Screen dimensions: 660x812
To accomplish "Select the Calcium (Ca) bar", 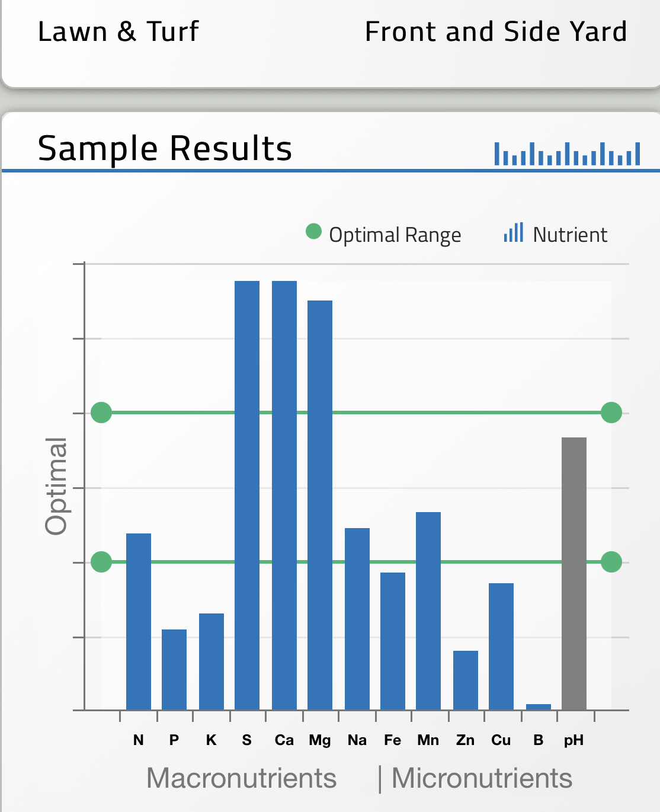I will pyautogui.click(x=284, y=495).
